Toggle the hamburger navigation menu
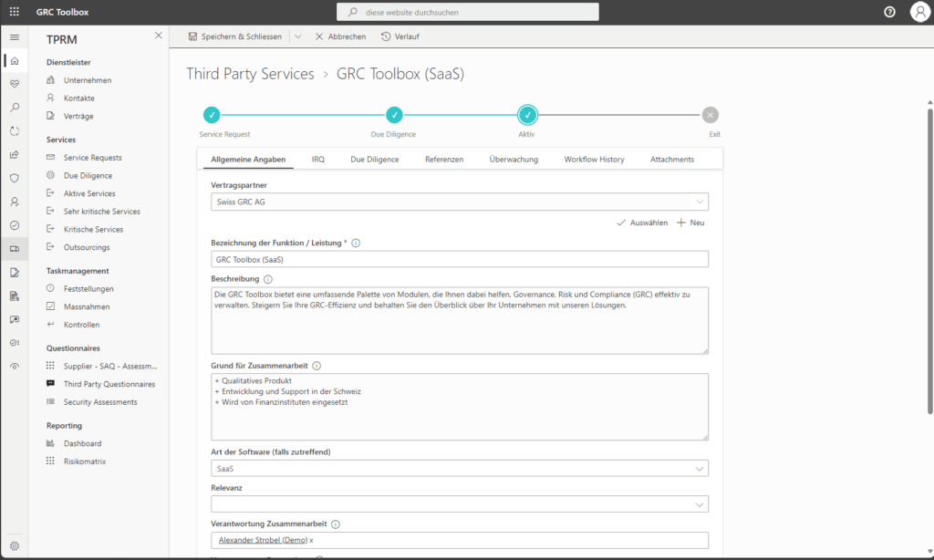Screen dimensions: 934x560 point(15,36)
